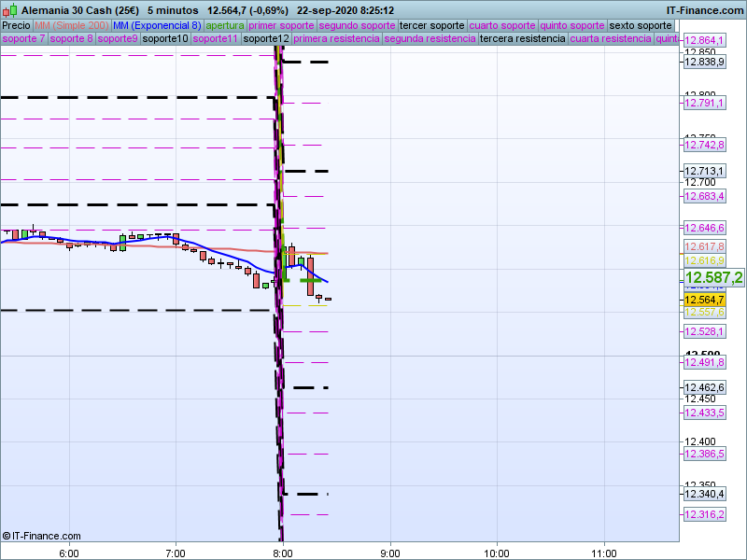
Task: Select the tercera resistencia label
Action: point(522,38)
